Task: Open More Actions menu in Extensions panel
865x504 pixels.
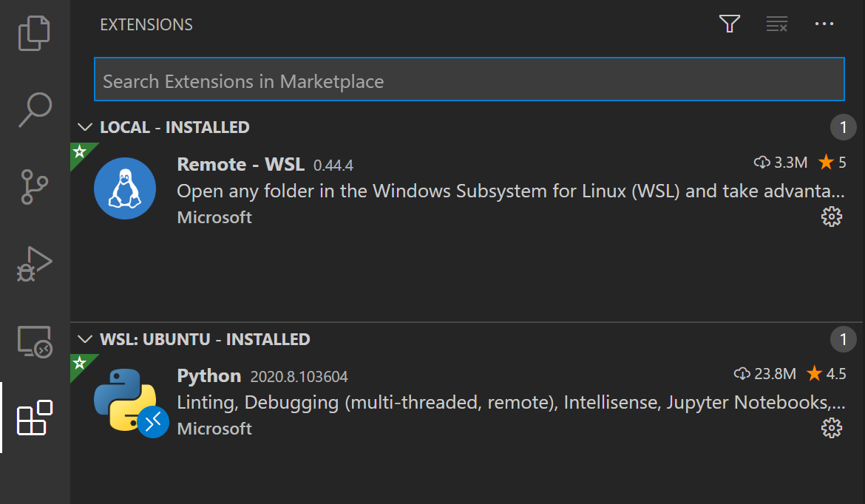Action: pos(824,24)
